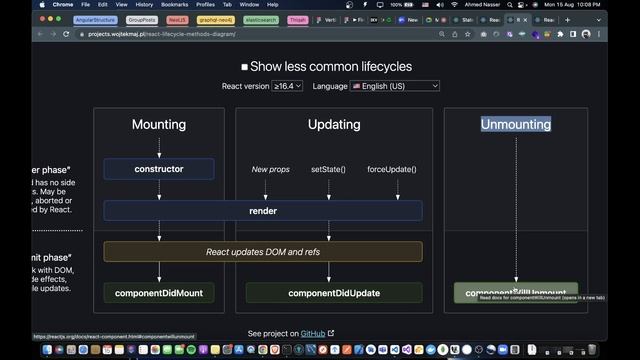Open the File menu

(85, 5)
